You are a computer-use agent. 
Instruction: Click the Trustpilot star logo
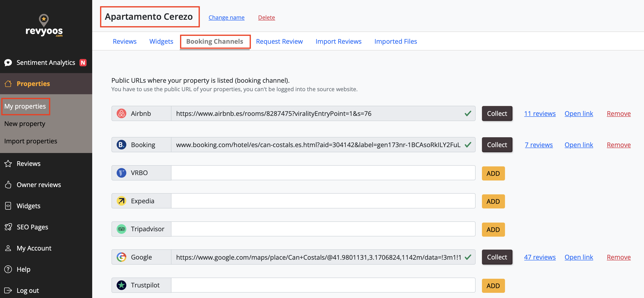tap(122, 285)
